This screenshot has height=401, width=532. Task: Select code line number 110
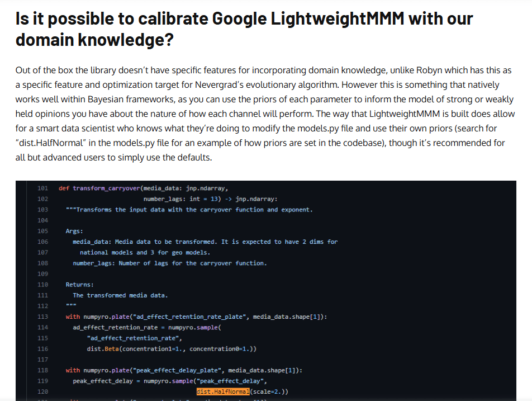pyautogui.click(x=42, y=285)
